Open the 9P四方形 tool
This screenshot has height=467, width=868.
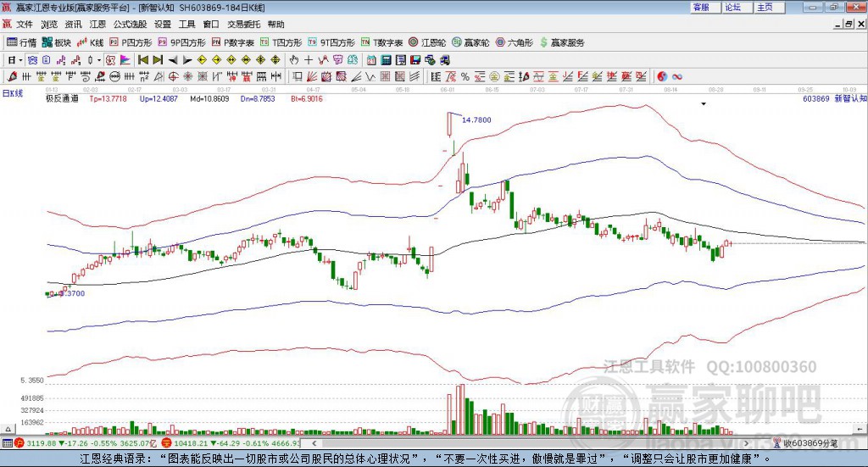[x=181, y=42]
